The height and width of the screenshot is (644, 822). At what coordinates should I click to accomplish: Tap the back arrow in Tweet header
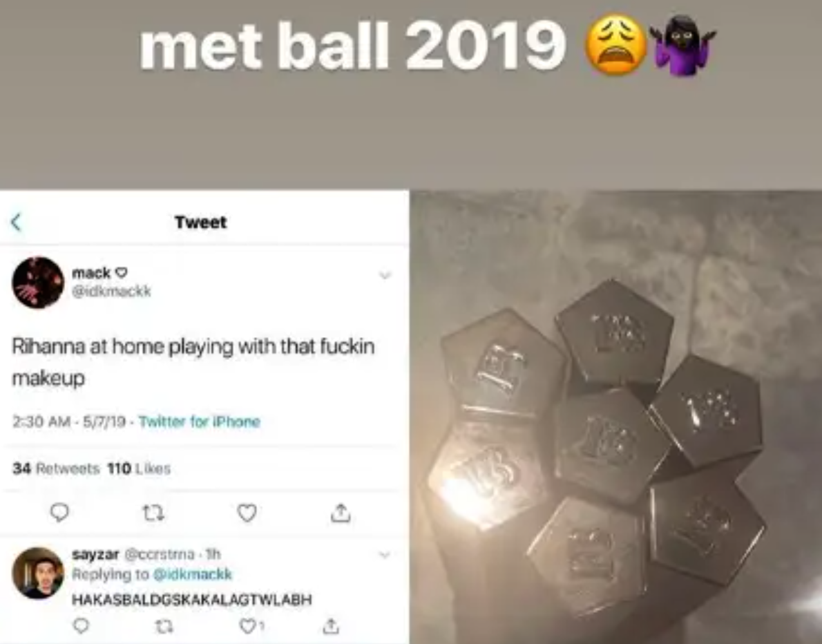coord(17,222)
